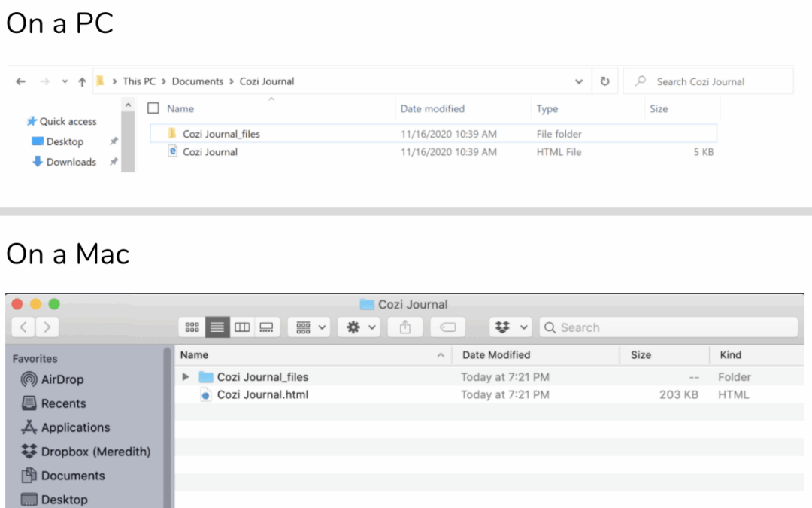Click 'Documents' in the address breadcrumb
Viewport: 812px width, 508px height.
(x=197, y=81)
